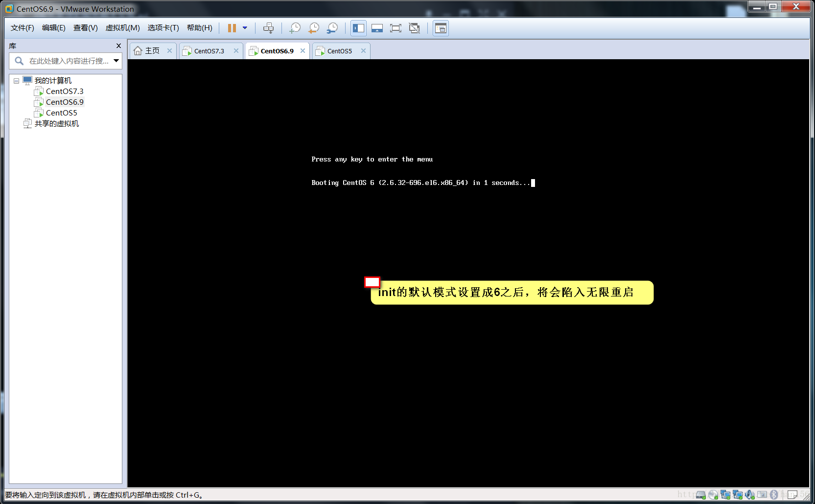Toggle the library sidebar view
The width and height of the screenshot is (815, 504).
(358, 28)
